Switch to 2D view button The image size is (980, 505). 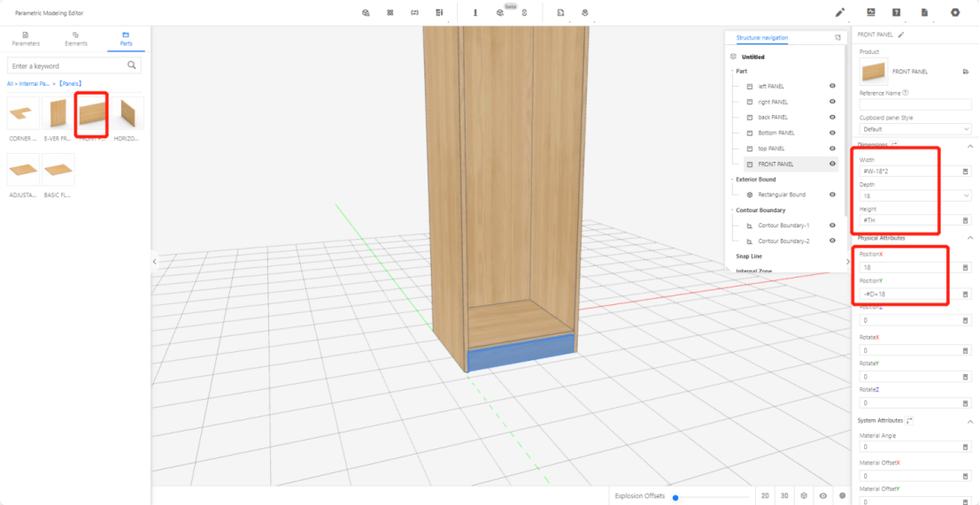click(765, 496)
